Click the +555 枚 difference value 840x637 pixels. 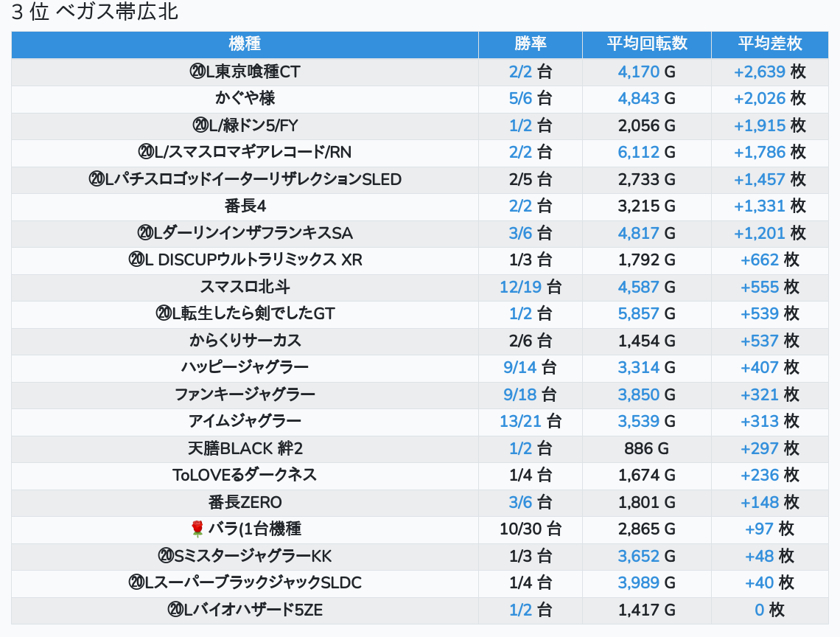(770, 287)
